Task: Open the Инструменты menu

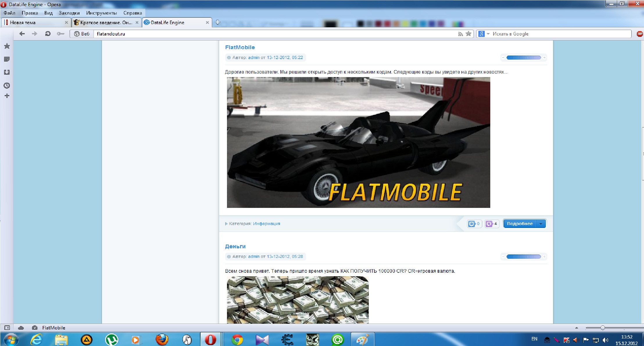Action: (101, 13)
